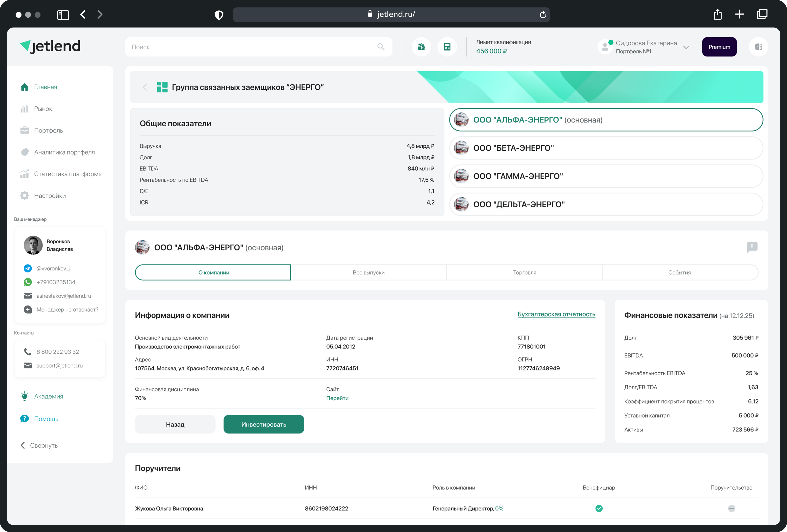Open the calculator icon in header

447,47
